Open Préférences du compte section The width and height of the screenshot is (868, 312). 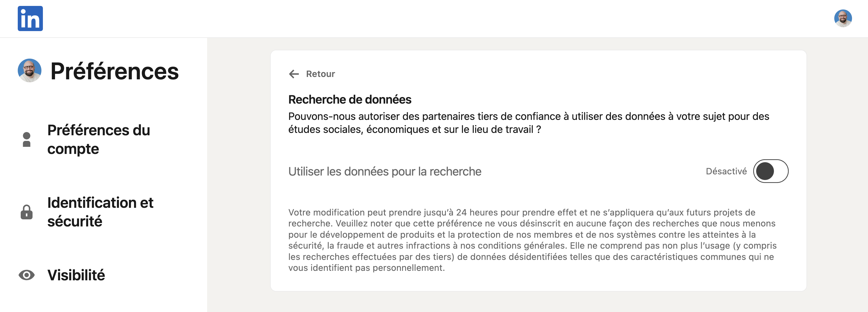point(99,140)
